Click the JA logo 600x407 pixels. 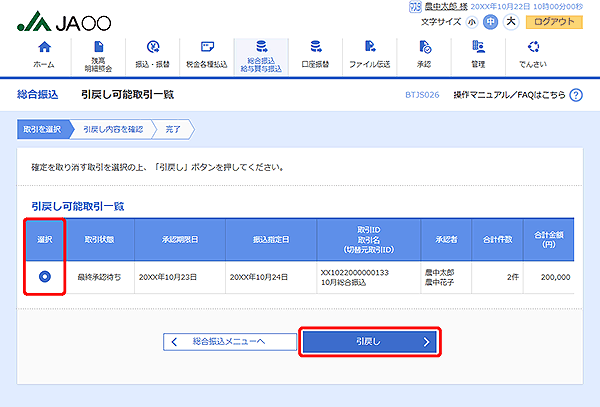click(x=64, y=21)
